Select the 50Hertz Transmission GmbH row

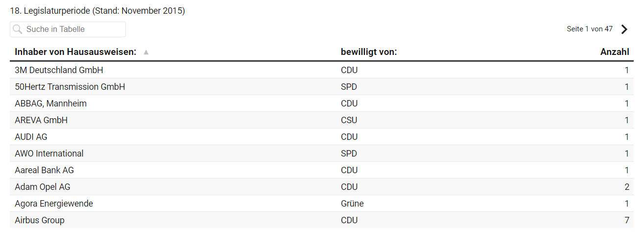[x=70, y=87]
